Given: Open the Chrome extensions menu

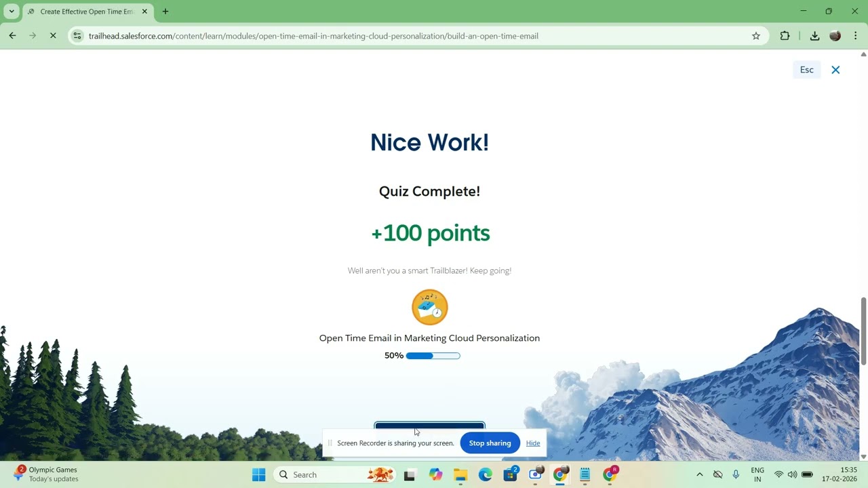Looking at the screenshot, I should (x=785, y=36).
